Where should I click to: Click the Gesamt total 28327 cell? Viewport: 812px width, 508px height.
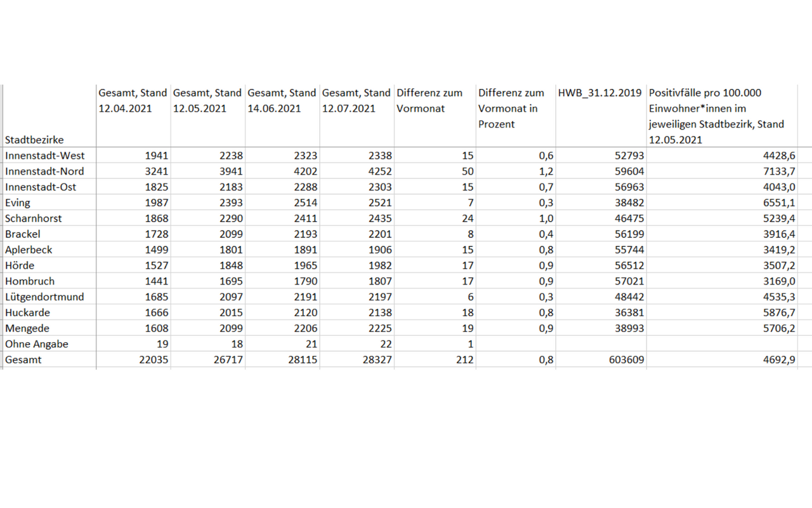coord(377,359)
